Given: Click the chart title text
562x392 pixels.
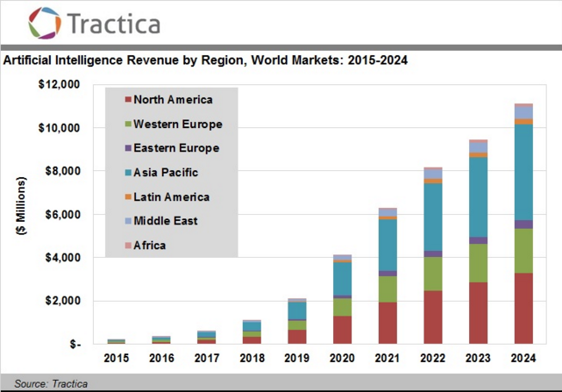Looking at the screenshot, I should [205, 61].
